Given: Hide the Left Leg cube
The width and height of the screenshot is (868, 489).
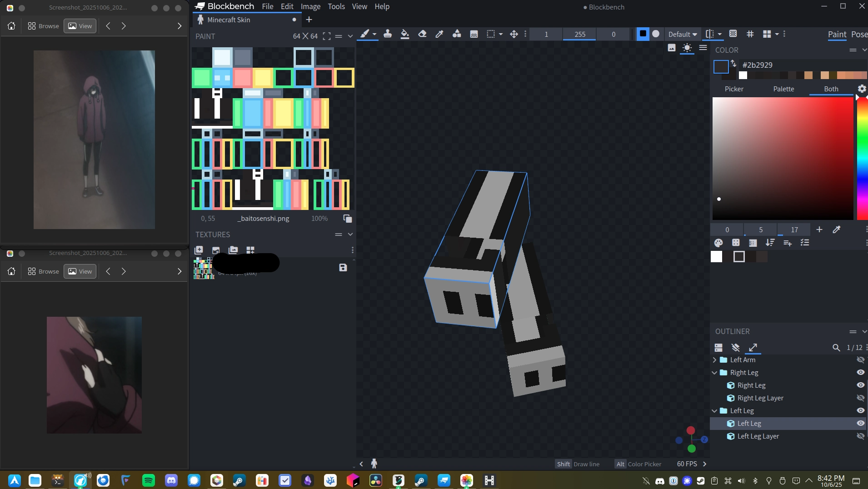Looking at the screenshot, I should [860, 423].
